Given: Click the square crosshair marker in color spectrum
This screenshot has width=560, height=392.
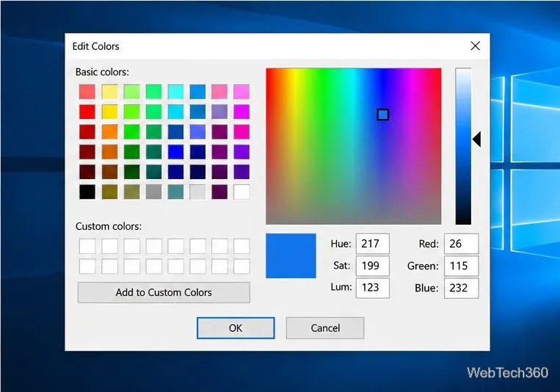Looking at the screenshot, I should tap(383, 115).
